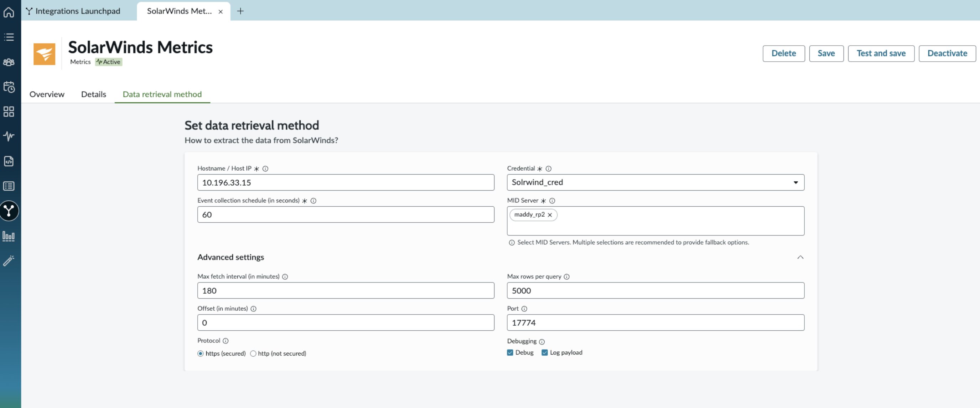Click the 'Metrics' label under title
980x408 pixels.
pyautogui.click(x=80, y=62)
